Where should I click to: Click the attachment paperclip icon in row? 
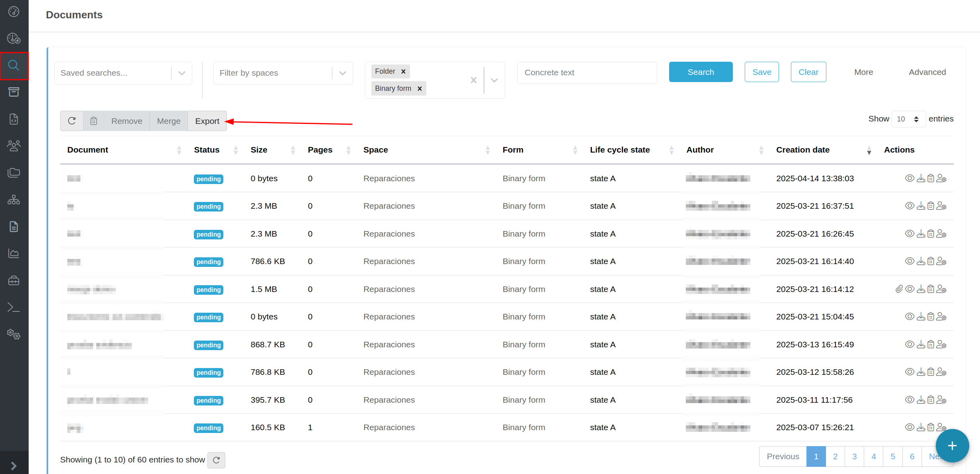pyautogui.click(x=899, y=289)
